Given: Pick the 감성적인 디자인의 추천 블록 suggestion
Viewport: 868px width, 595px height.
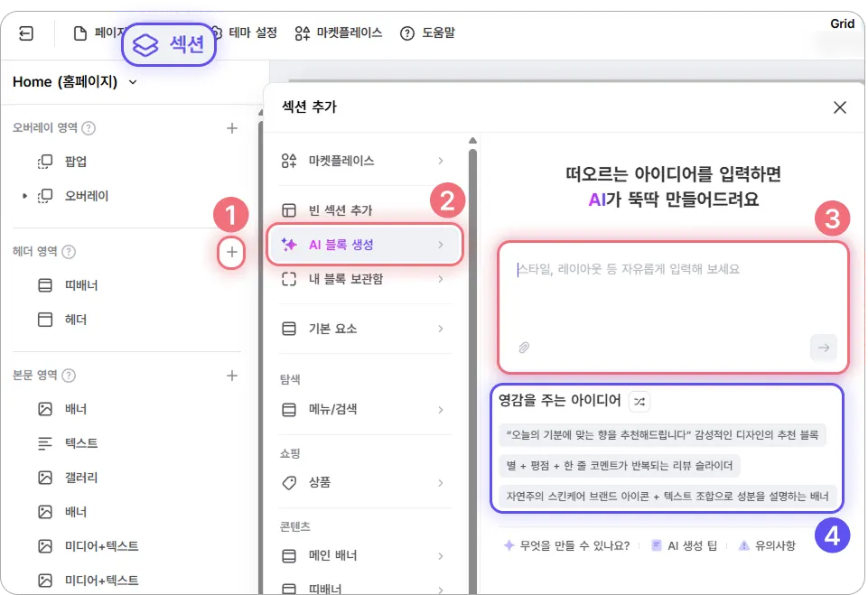Looking at the screenshot, I should [x=662, y=435].
